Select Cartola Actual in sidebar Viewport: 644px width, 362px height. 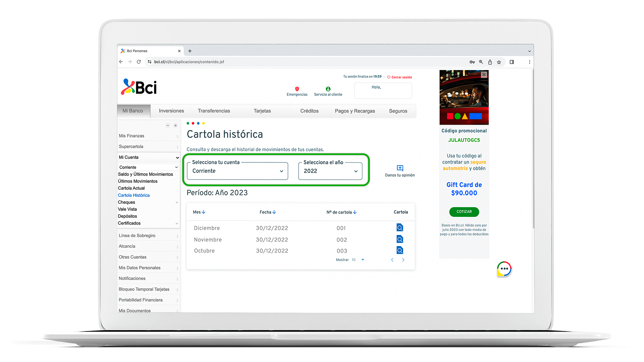point(131,188)
